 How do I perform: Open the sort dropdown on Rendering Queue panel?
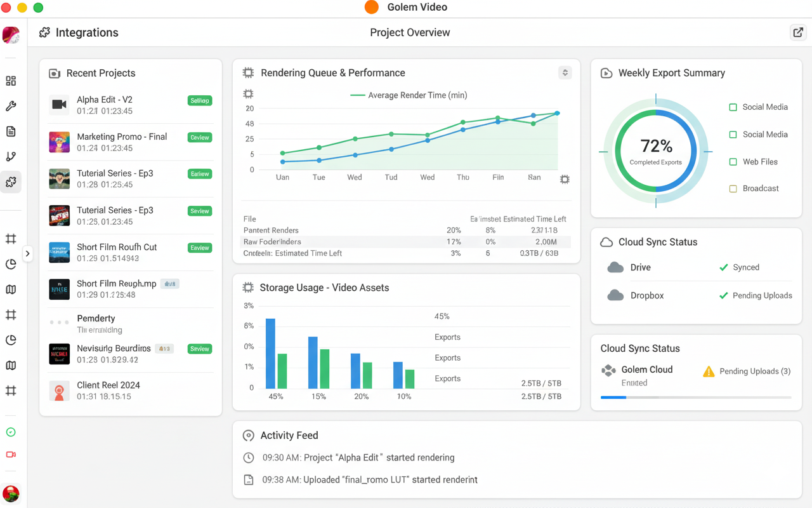[x=565, y=72]
